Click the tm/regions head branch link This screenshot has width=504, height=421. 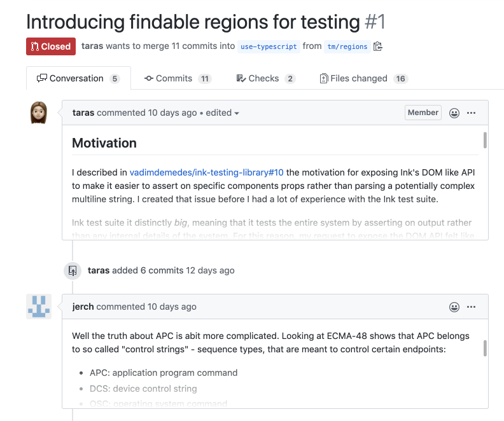347,46
